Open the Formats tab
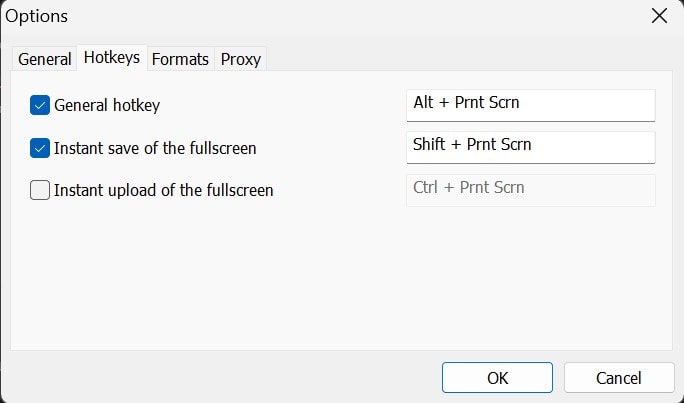 point(180,59)
